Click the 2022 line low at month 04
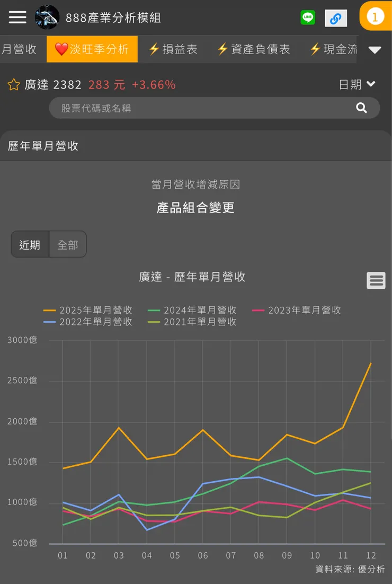Image resolution: width=392 pixels, height=584 pixels. (x=147, y=529)
